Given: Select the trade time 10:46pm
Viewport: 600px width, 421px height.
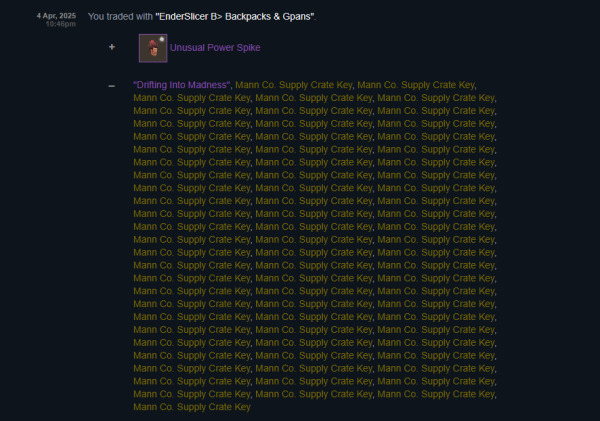Looking at the screenshot, I should coord(60,24).
